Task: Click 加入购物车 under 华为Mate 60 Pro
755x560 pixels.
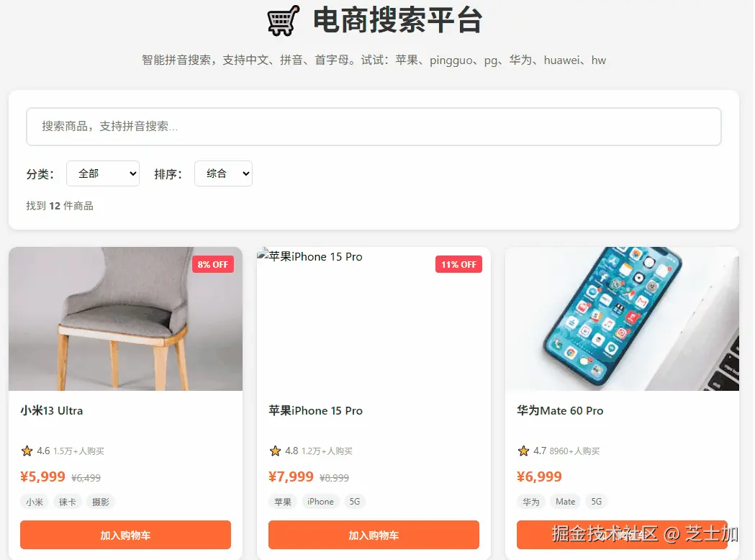Action: (622, 535)
